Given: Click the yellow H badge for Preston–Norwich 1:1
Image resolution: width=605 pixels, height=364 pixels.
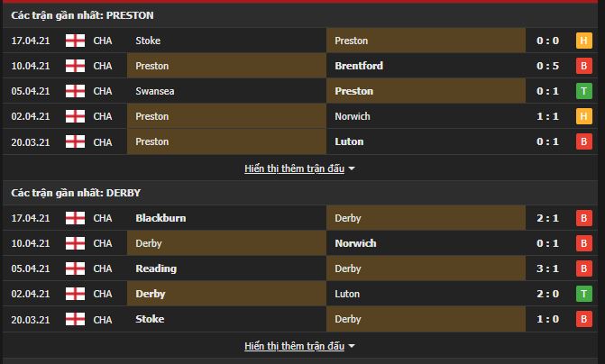Looking at the screenshot, I should (x=583, y=116).
